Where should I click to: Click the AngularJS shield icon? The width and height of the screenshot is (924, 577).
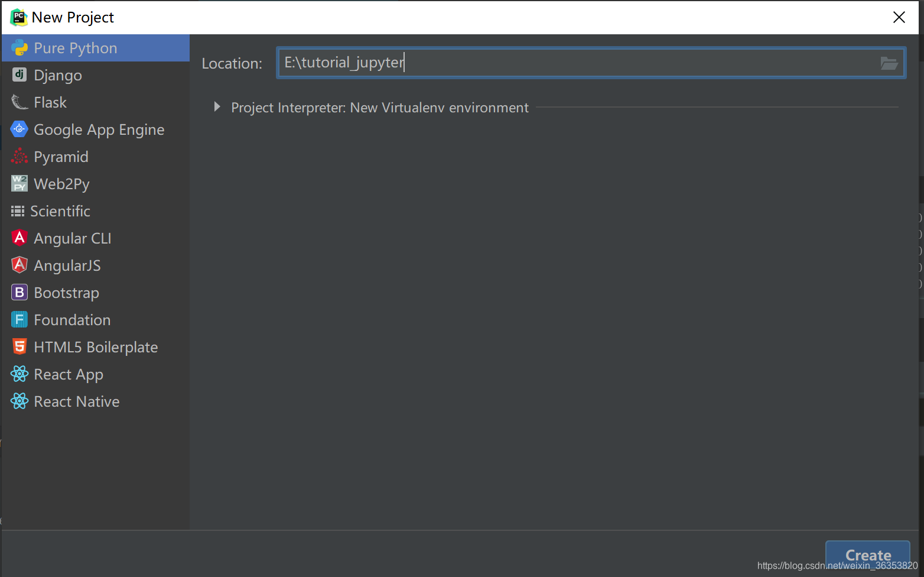[19, 265]
